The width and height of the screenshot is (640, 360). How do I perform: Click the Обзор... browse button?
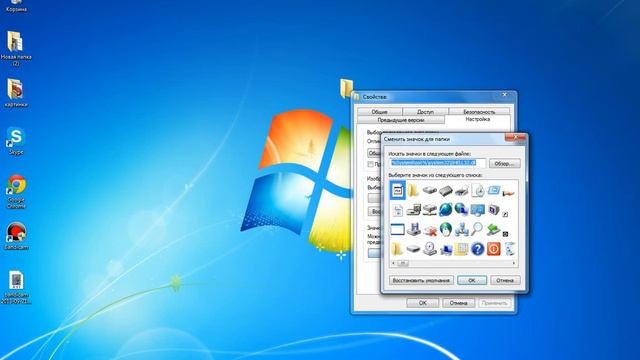point(504,163)
